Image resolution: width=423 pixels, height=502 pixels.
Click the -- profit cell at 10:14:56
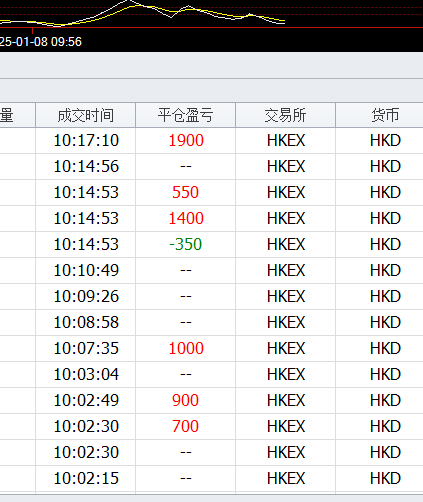[x=186, y=166]
